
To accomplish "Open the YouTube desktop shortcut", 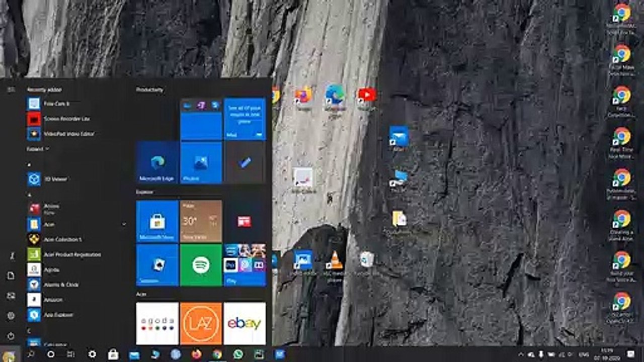I will [366, 98].
